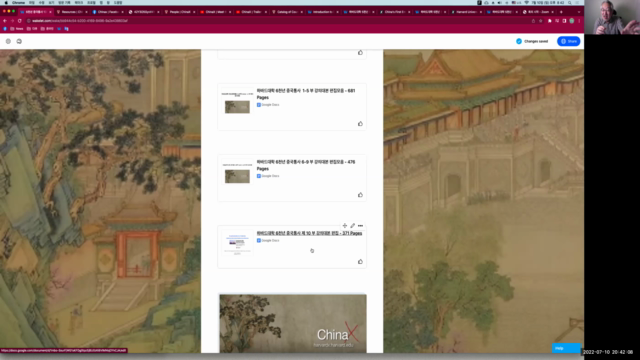Switch to the Harvard University tab

[466, 12]
